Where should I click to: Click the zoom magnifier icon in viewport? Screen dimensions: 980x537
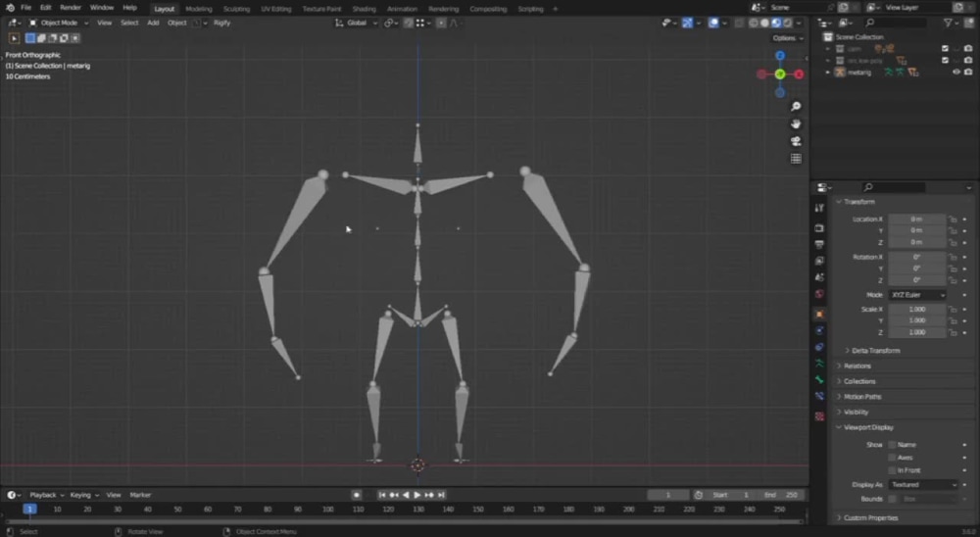[796, 106]
